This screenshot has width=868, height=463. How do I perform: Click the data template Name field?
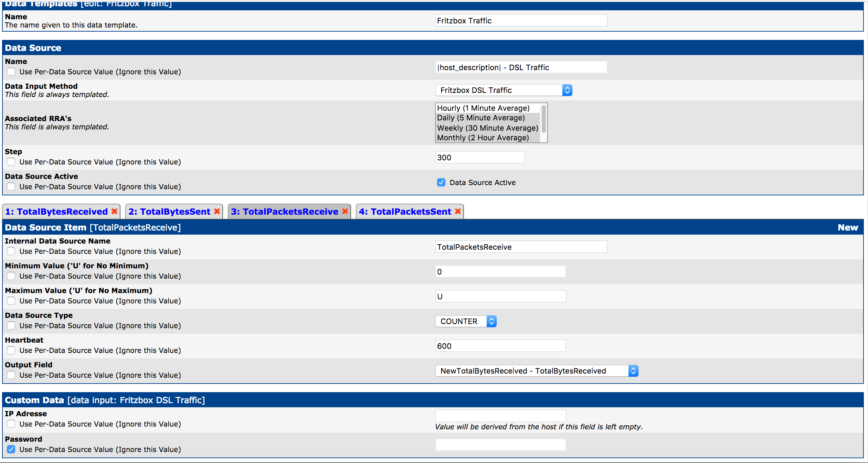[x=521, y=20]
